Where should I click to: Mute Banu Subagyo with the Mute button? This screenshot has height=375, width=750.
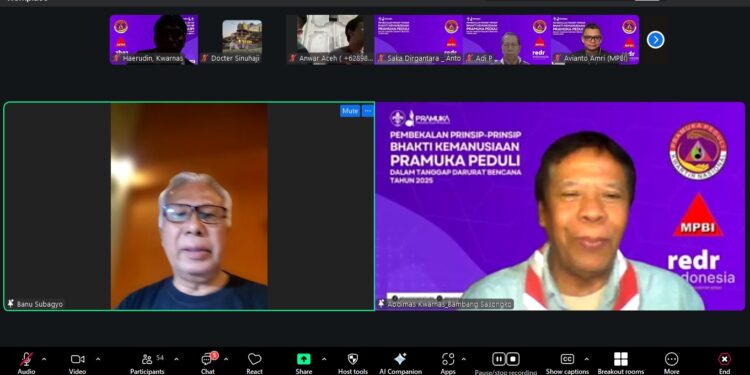tap(350, 111)
